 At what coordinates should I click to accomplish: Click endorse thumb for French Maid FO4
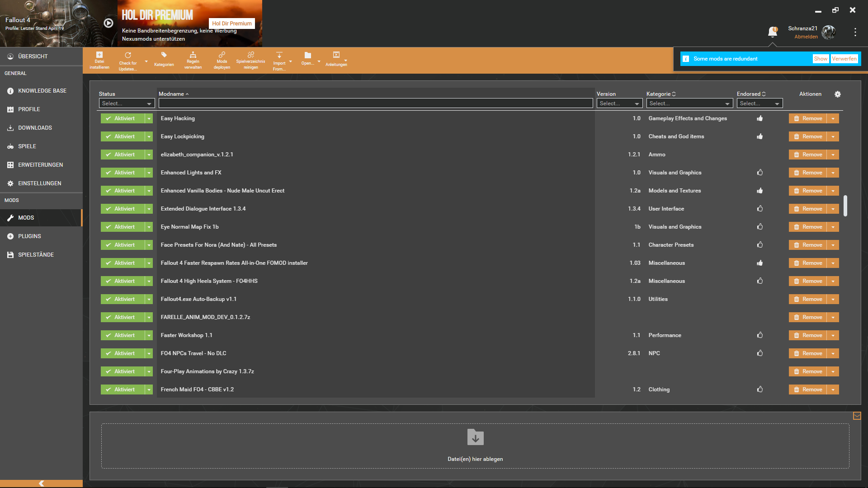point(760,389)
